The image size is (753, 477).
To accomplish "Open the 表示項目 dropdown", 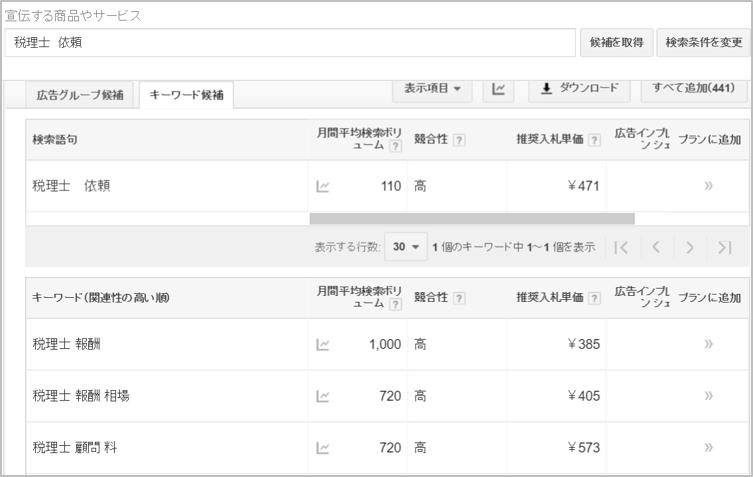I will [x=432, y=89].
